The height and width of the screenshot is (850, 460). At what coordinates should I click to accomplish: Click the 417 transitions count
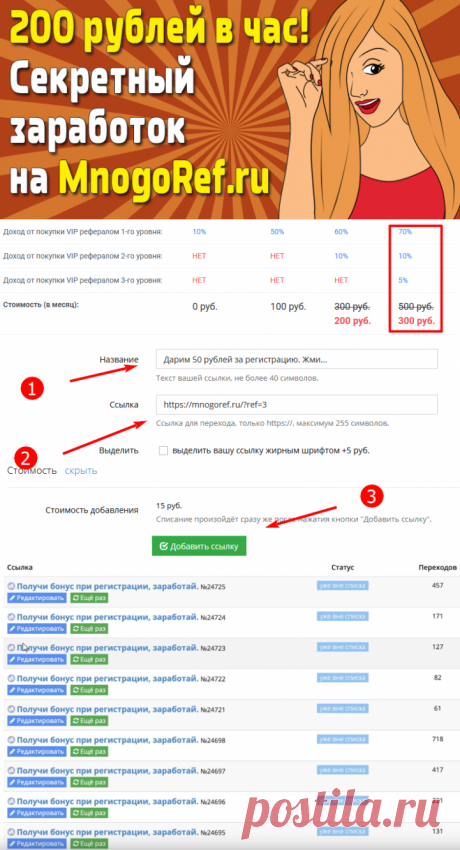pos(438,769)
